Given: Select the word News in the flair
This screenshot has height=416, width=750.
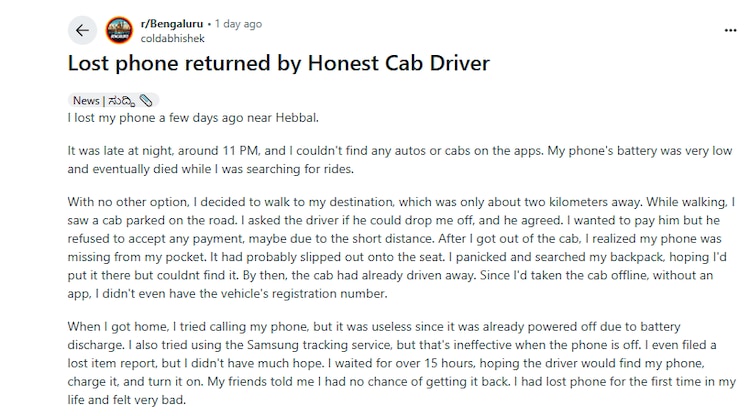Looking at the screenshot, I should [86, 101].
